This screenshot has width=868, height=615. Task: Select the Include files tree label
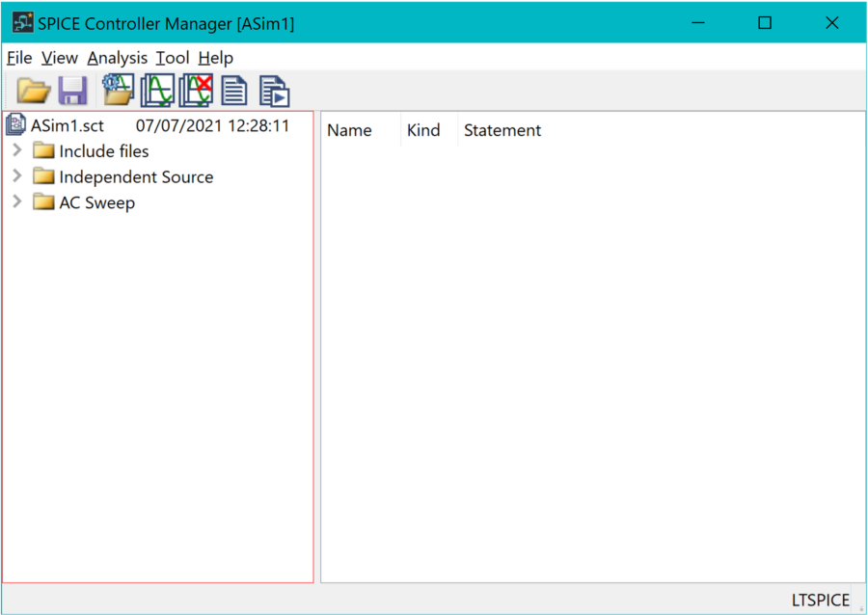(x=104, y=151)
